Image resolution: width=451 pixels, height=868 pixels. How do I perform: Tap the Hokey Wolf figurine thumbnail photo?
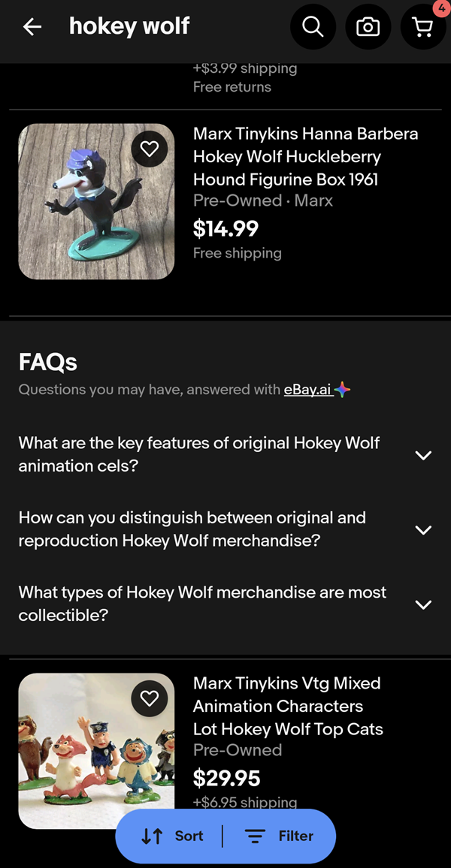95,201
